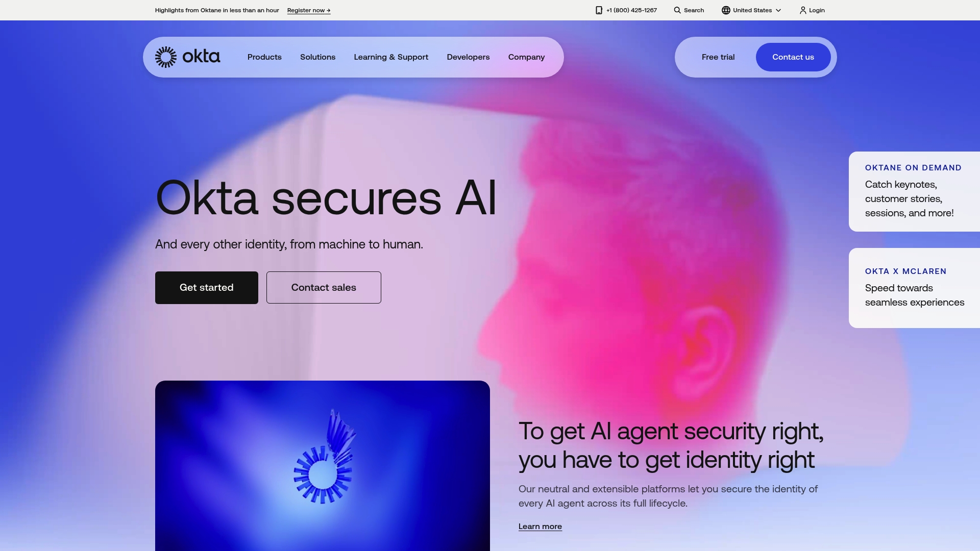Click the Okta sunburst logo icon
This screenshot has height=551, width=980.
166,57
